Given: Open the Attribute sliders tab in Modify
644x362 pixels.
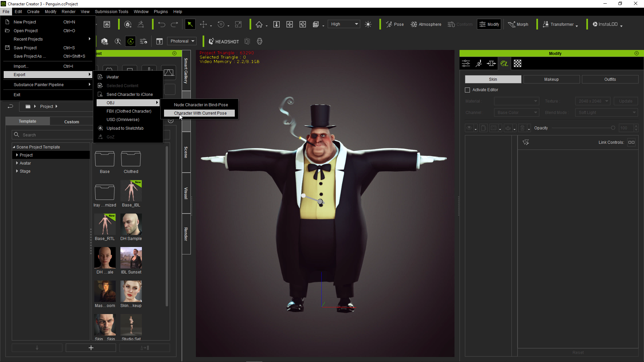Looking at the screenshot, I should 466,64.
